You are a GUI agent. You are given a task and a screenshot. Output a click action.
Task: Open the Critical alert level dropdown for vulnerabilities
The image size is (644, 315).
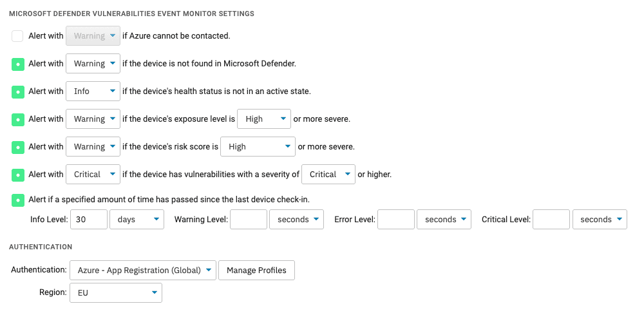click(93, 175)
